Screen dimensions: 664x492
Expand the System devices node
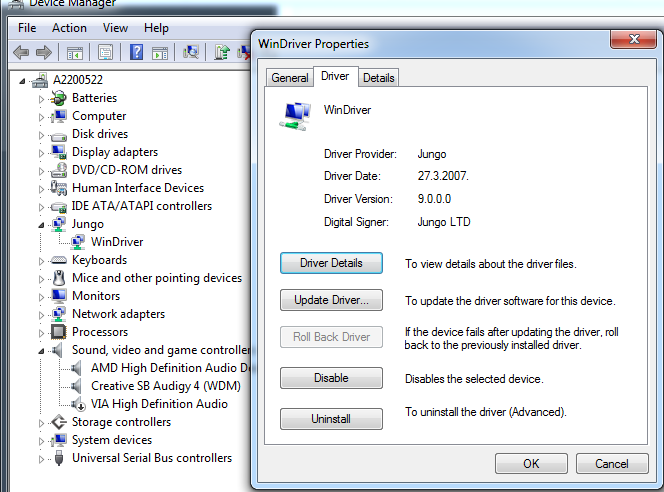pos(41,441)
